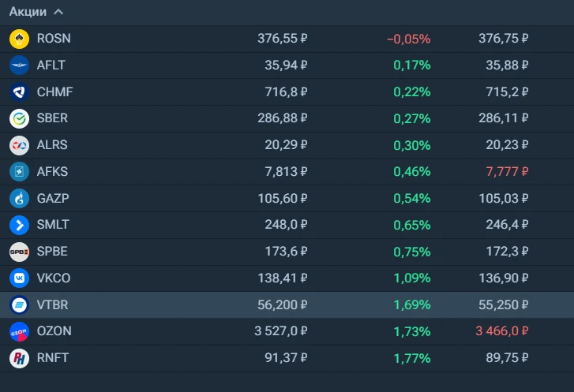Click RNFT change 1,77%
Viewport: 574px width, 392px height.
412,358
